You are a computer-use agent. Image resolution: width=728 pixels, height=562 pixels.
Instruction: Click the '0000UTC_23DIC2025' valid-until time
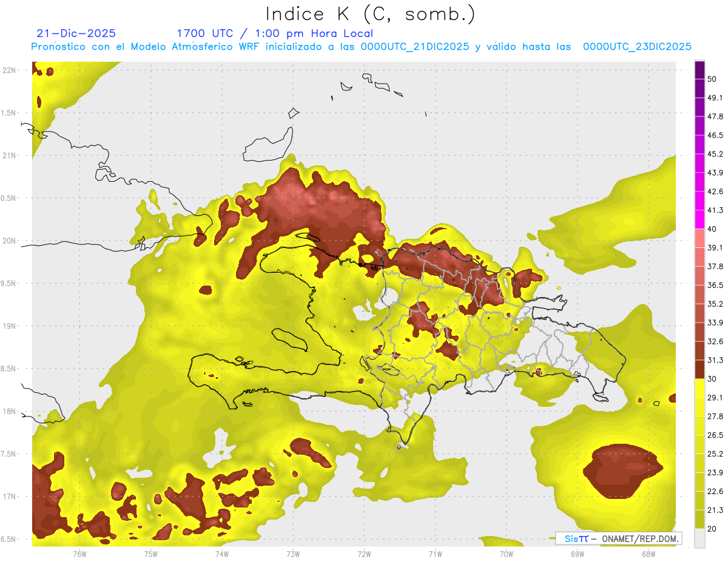coord(637,47)
